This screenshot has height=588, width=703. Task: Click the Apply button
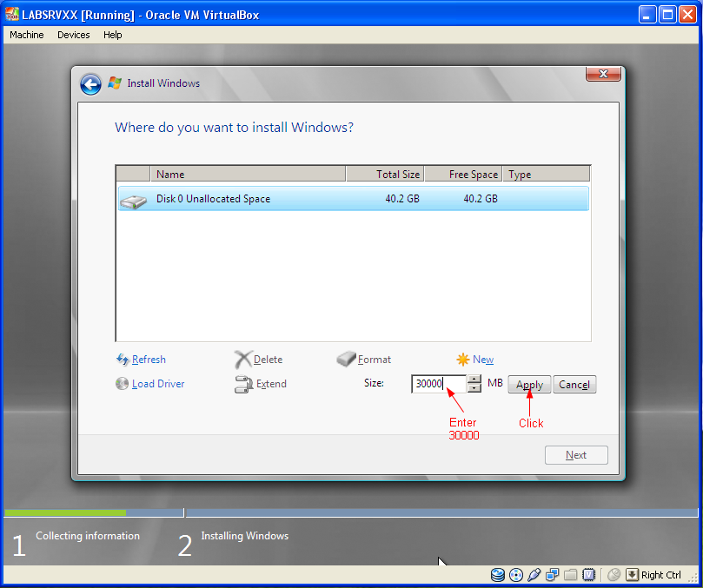pos(529,385)
